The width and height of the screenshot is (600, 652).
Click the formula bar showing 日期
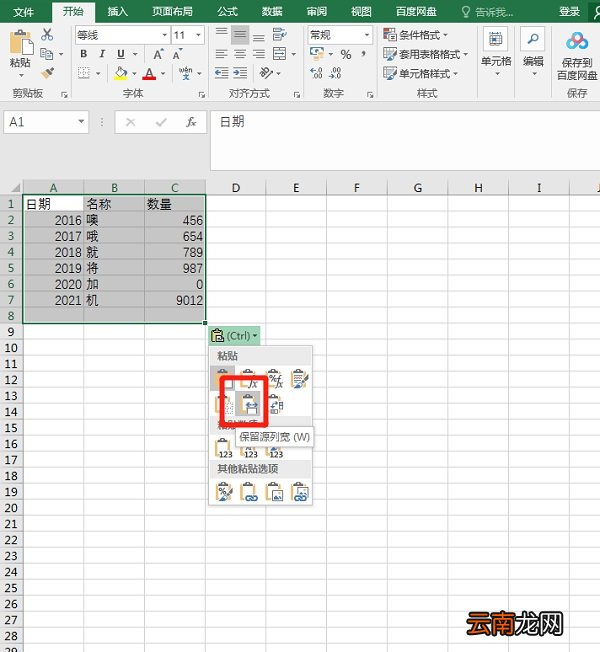pos(405,140)
